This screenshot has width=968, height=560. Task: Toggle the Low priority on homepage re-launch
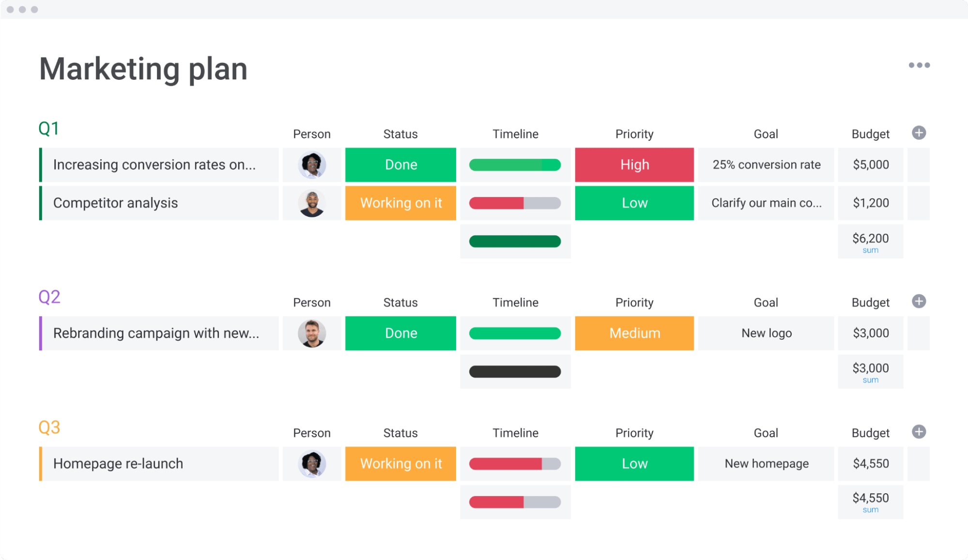point(633,463)
